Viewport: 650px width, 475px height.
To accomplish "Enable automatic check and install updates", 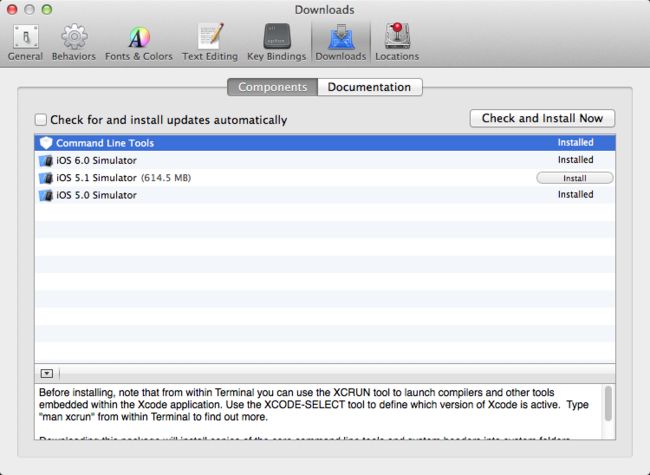I will 41,120.
